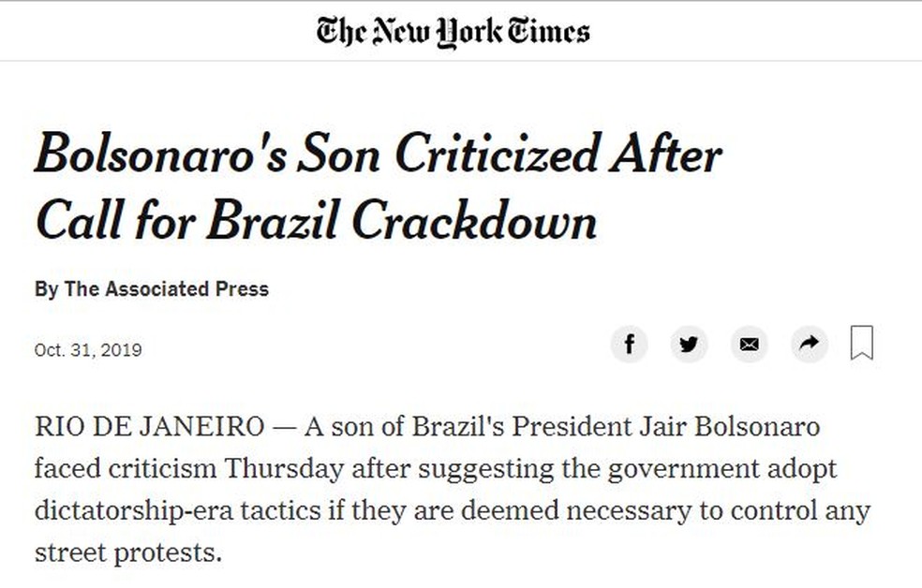Click The Associated Press byline

coord(167,289)
